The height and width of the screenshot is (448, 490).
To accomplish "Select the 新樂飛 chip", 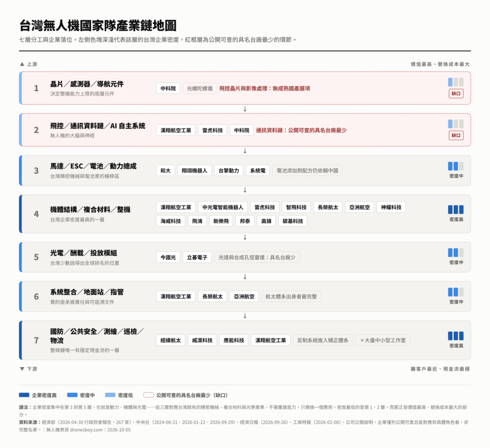I will (x=221, y=221).
